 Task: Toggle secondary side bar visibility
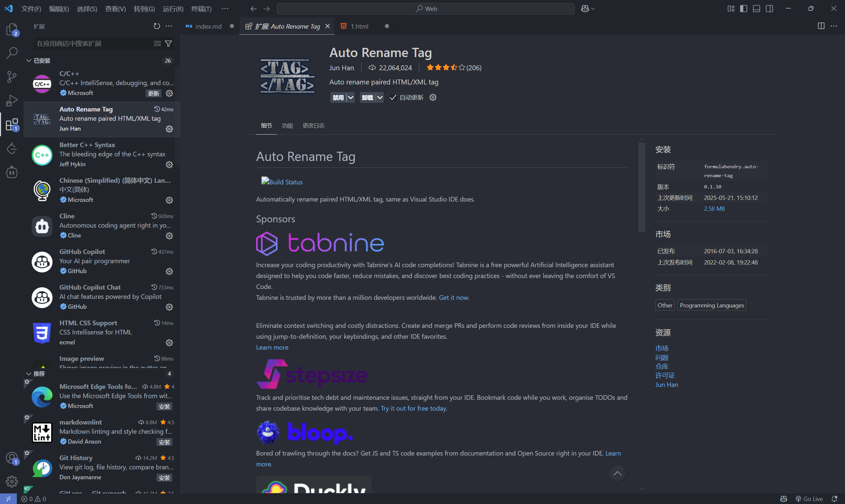pyautogui.click(x=769, y=9)
